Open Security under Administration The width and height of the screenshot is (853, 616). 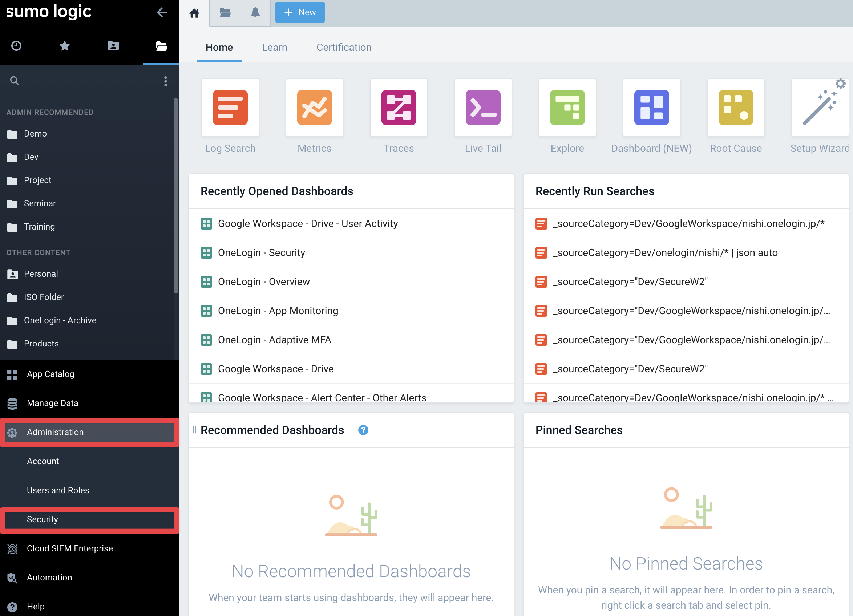pyautogui.click(x=89, y=520)
